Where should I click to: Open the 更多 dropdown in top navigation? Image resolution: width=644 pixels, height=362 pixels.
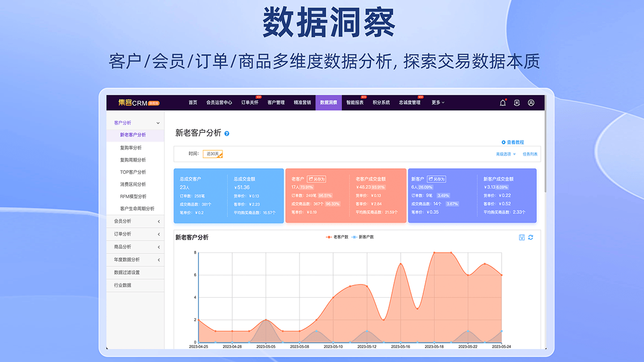click(438, 103)
